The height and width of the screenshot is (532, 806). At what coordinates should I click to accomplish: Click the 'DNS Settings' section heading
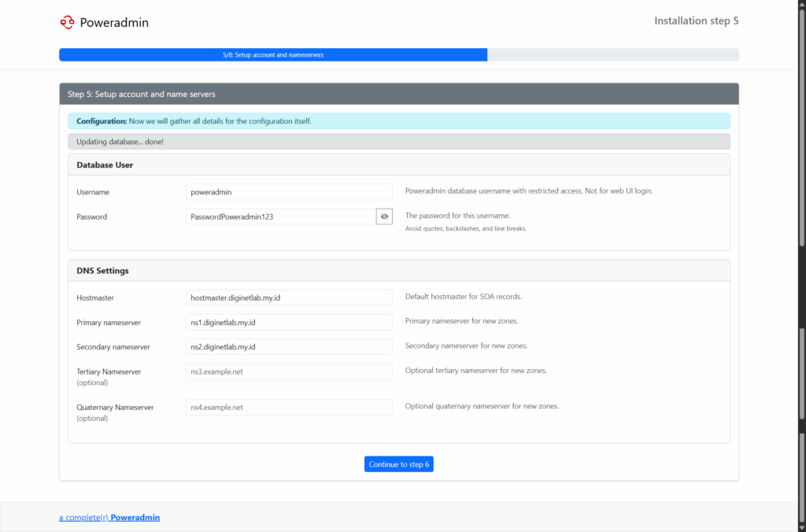click(103, 271)
